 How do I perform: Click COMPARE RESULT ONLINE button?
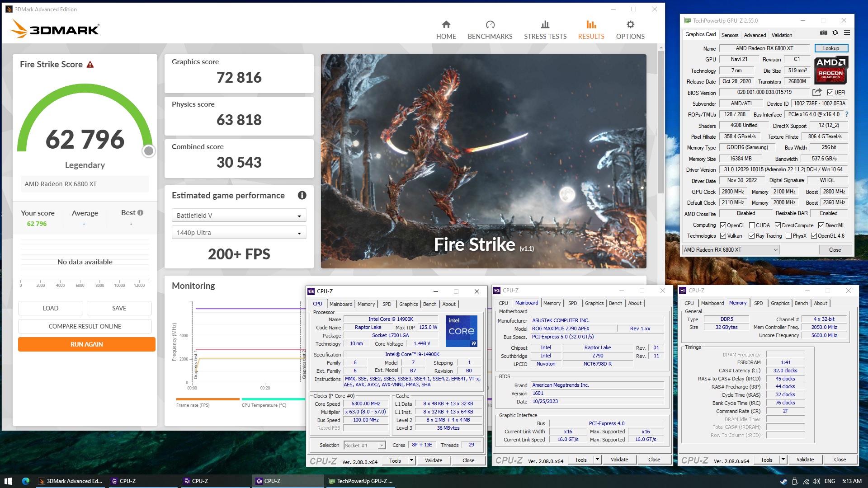(85, 326)
